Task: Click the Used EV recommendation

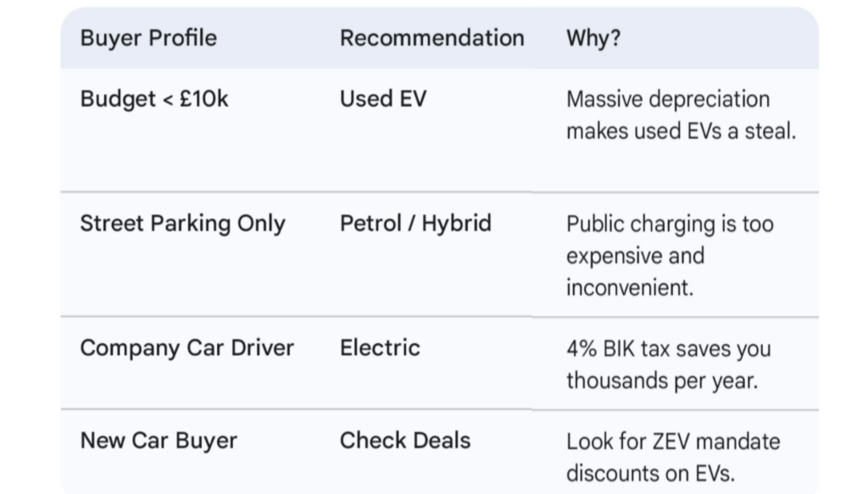Action: (x=383, y=98)
